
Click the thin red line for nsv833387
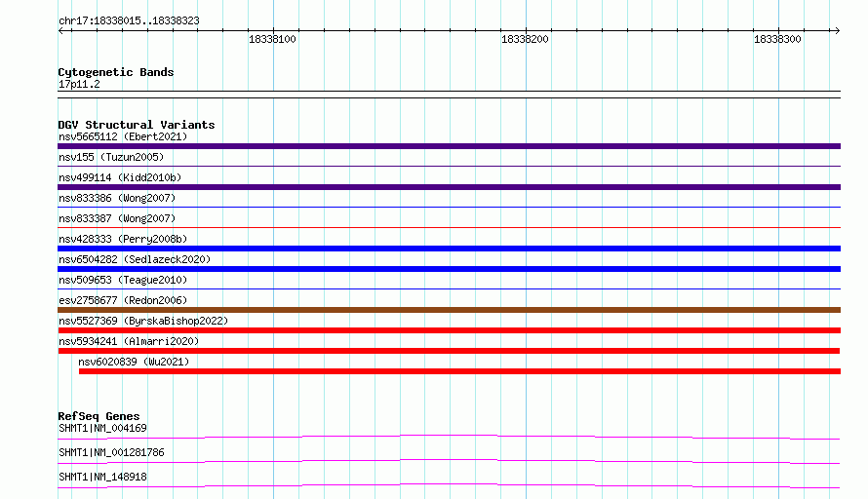449,227
